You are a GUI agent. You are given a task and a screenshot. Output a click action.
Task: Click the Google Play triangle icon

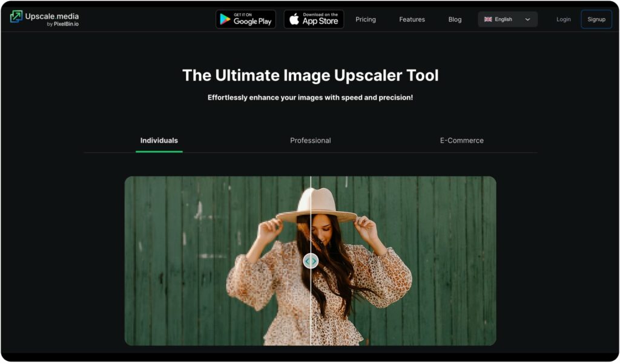pyautogui.click(x=225, y=19)
